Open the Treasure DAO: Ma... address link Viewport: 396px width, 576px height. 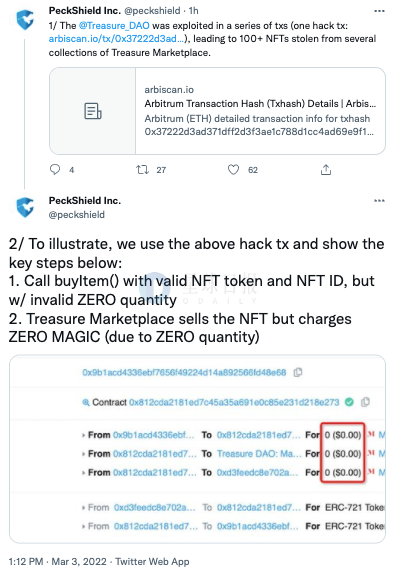(257, 454)
